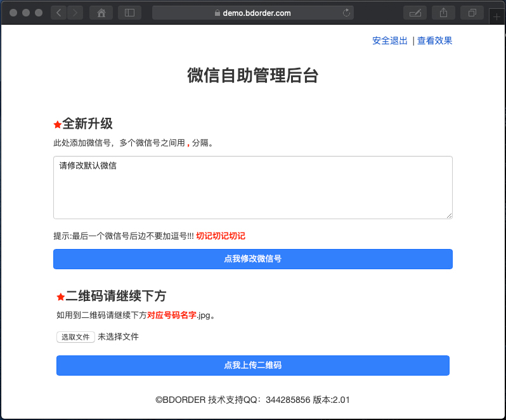Click the 二维码请继续下方 section heading
Image resolution: width=506 pixels, height=420 pixels.
115,296
